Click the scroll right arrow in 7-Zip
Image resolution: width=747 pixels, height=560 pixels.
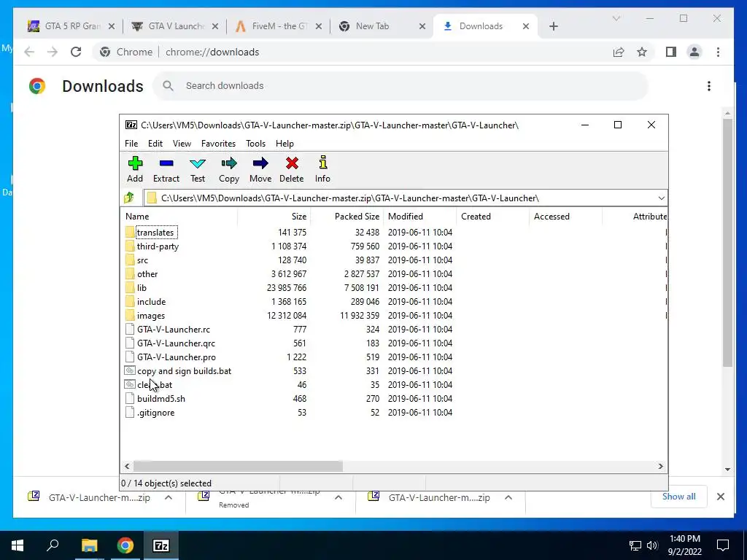click(661, 466)
